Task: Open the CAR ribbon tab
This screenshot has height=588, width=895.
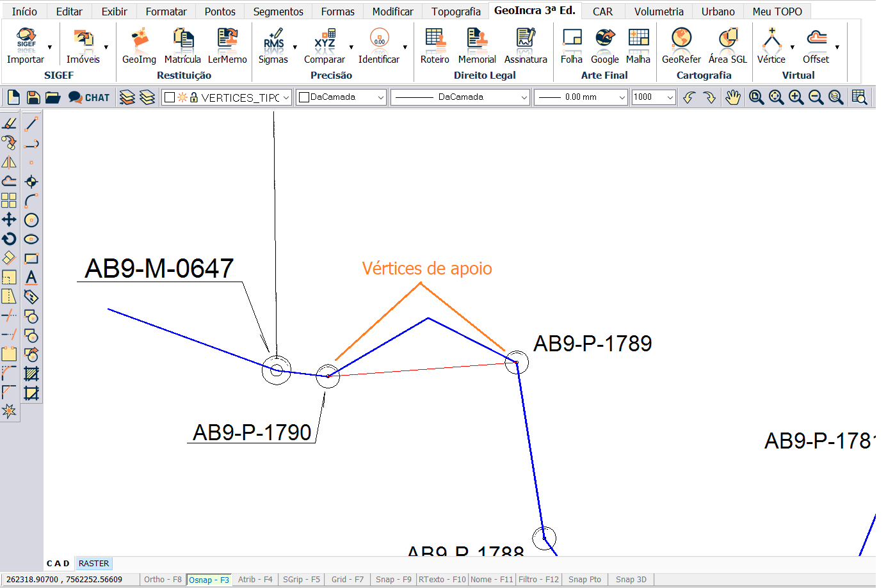Action: pyautogui.click(x=602, y=12)
